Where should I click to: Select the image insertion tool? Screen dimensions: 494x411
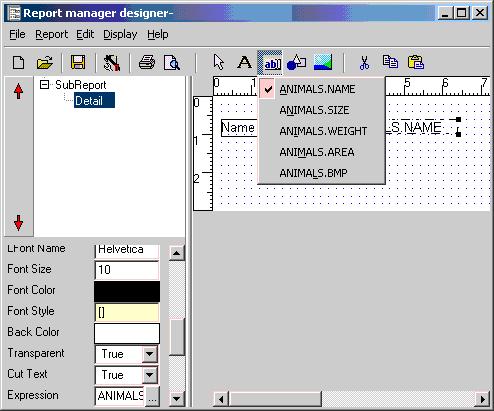[323, 62]
